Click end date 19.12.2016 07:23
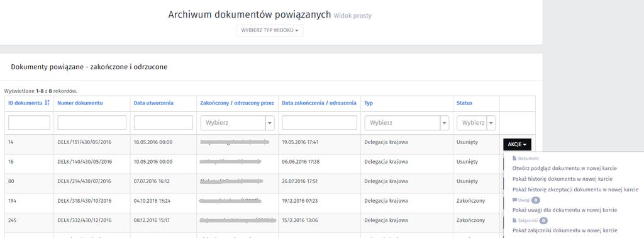 pyautogui.click(x=300, y=201)
